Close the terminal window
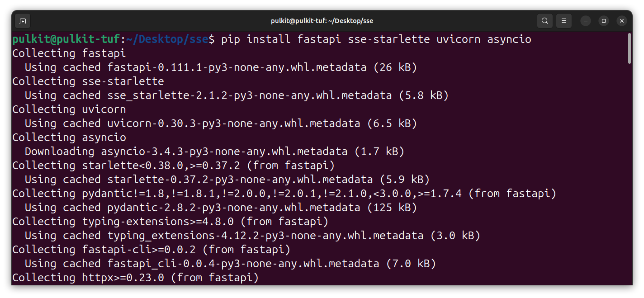644x298 pixels. (x=622, y=21)
